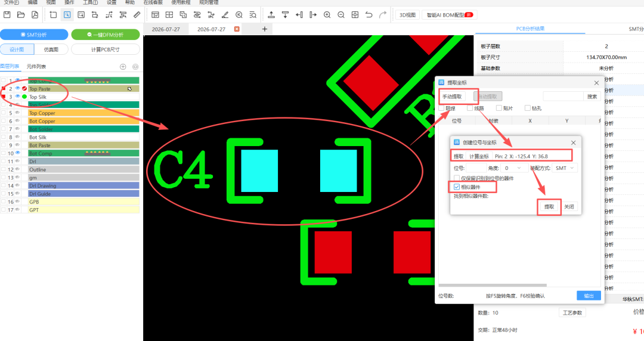Click the SMT分析 button

click(x=34, y=35)
